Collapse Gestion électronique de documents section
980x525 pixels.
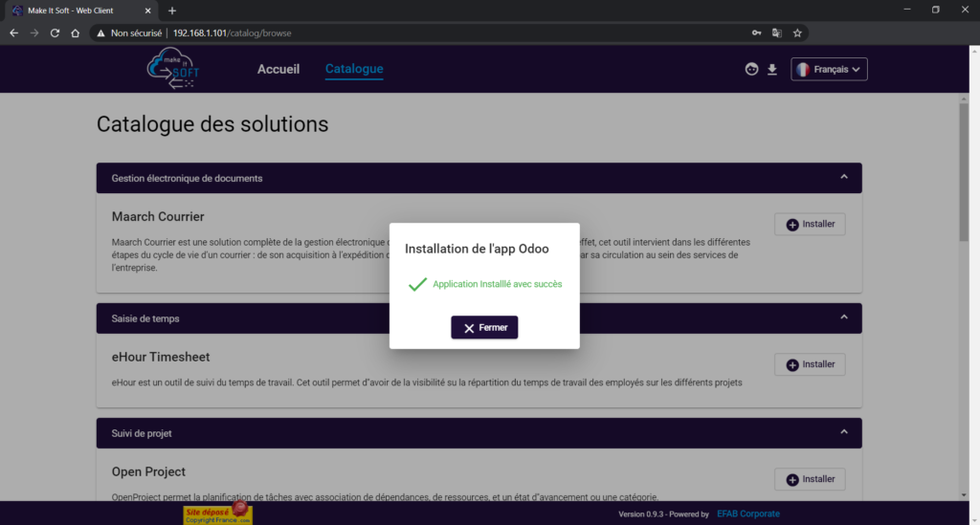coord(844,177)
